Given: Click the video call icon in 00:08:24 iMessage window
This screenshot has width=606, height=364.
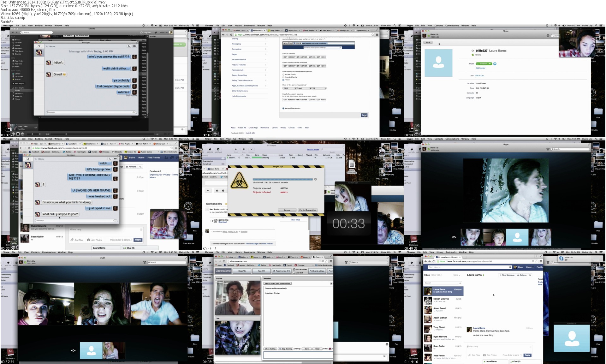Looking at the screenshot, I should pyautogui.click(x=134, y=46).
